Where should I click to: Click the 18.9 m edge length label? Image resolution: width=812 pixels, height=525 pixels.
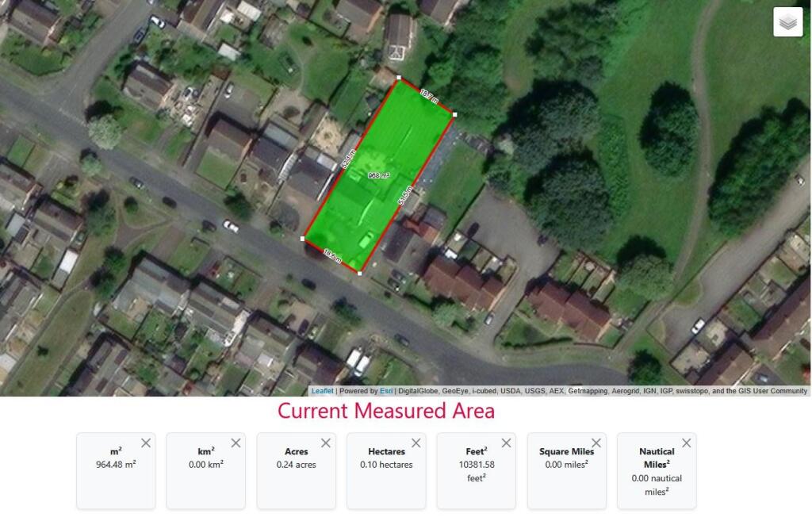[332, 256]
